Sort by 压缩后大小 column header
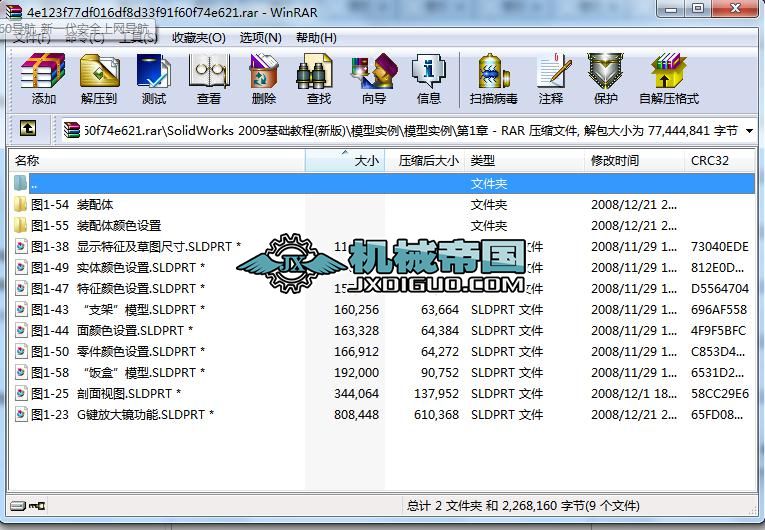The width and height of the screenshot is (765, 530). coord(425,161)
